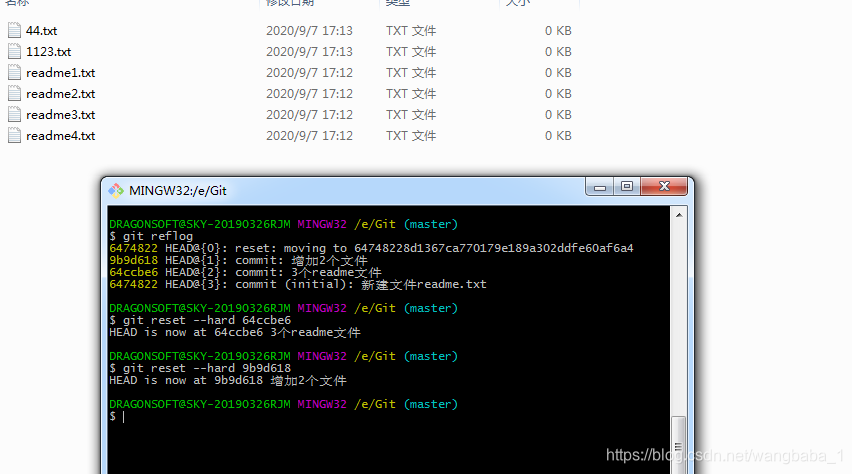Screen dimensions: 852x474
Task: Close the MINGW32 Git window
Action: [664, 186]
